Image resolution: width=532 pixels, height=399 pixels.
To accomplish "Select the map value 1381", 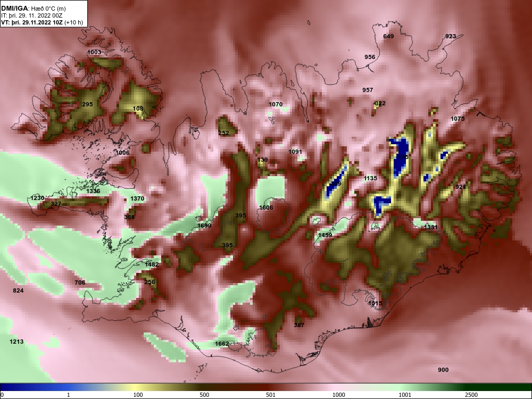I will [431, 227].
